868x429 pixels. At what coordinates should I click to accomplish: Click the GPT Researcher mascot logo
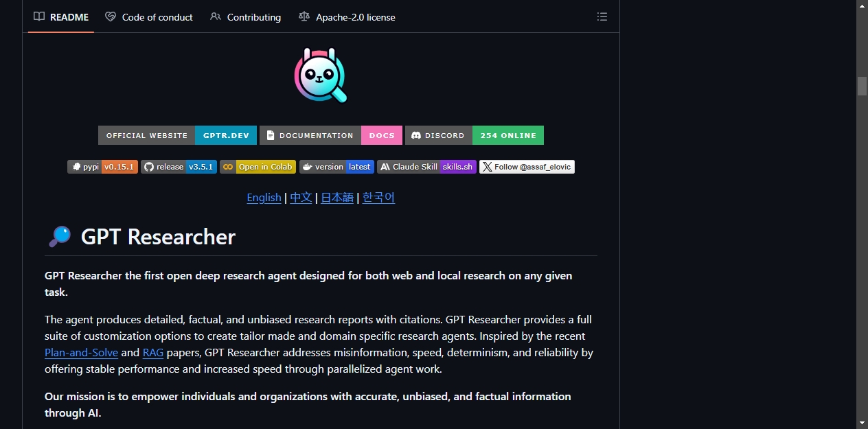pyautogui.click(x=321, y=76)
